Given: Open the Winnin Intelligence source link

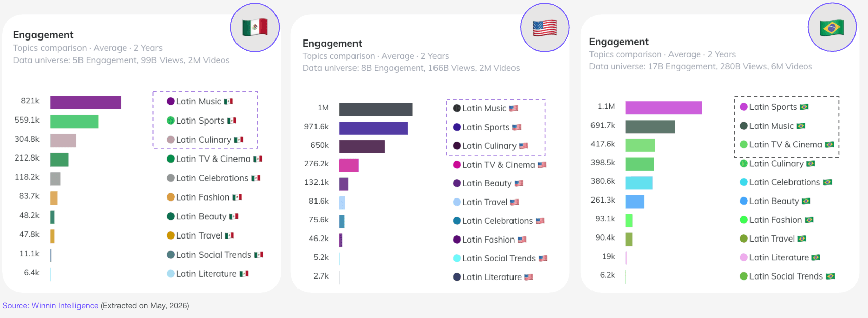Looking at the screenshot, I should (50, 306).
